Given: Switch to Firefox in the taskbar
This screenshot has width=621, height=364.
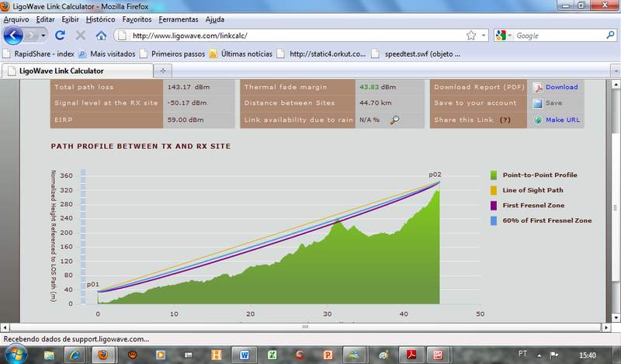Looking at the screenshot, I should click(x=103, y=355).
